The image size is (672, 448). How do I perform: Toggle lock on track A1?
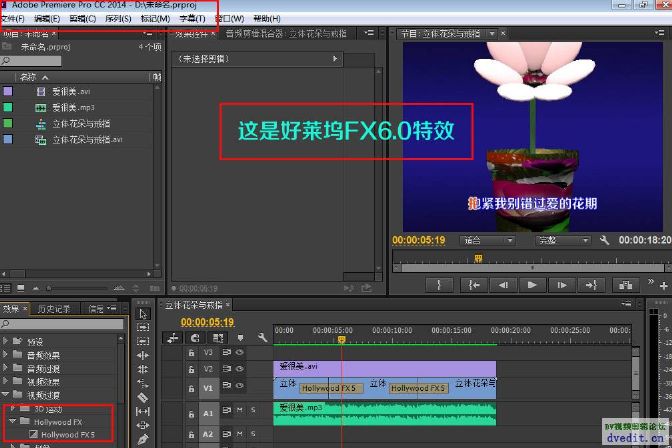[x=191, y=414]
